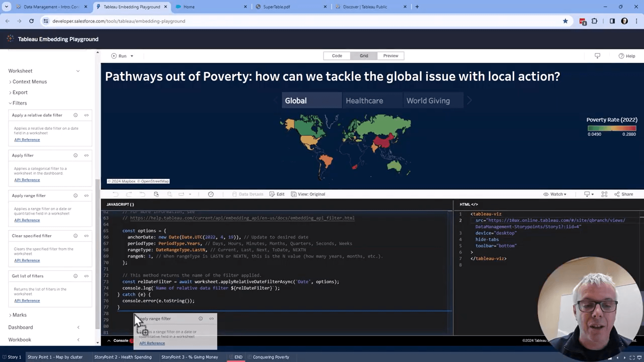The width and height of the screenshot is (644, 362).
Task: Click the Console panel at bottom
Action: [120, 340]
